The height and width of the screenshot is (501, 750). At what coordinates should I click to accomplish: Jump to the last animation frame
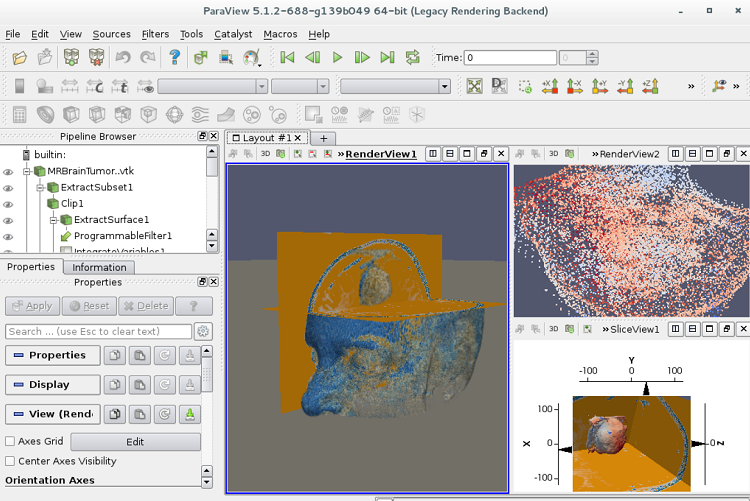tap(388, 58)
